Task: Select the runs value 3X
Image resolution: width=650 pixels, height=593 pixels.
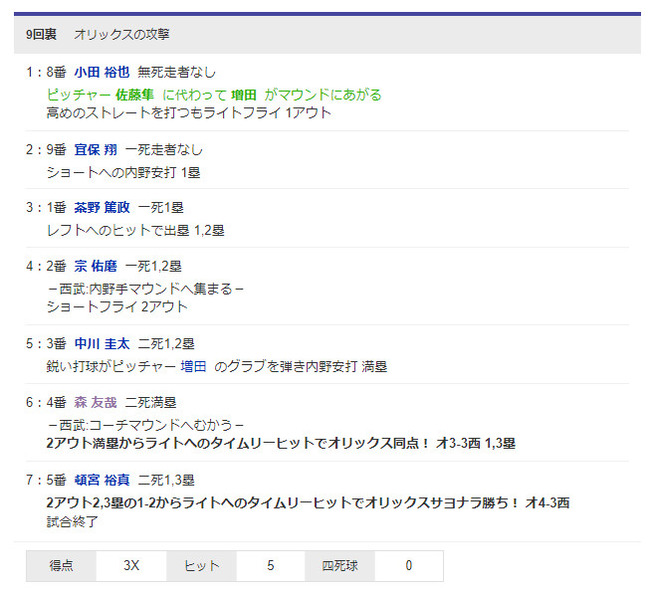Action: point(131,566)
